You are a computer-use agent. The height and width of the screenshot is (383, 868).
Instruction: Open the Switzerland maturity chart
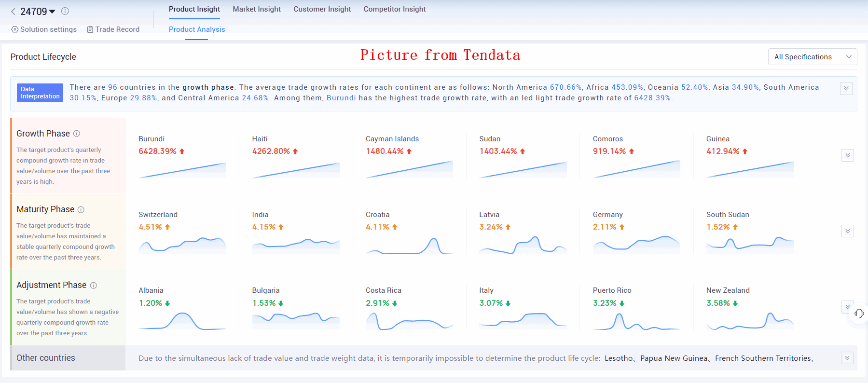182,245
